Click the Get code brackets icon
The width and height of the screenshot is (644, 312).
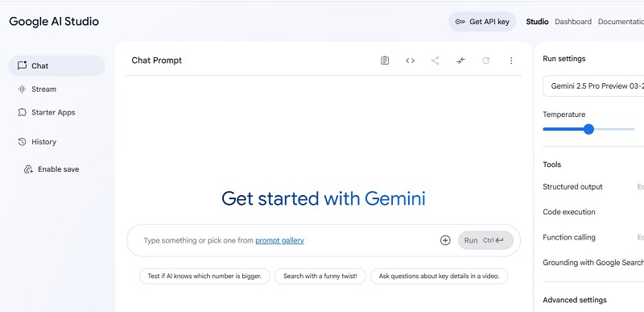410,60
